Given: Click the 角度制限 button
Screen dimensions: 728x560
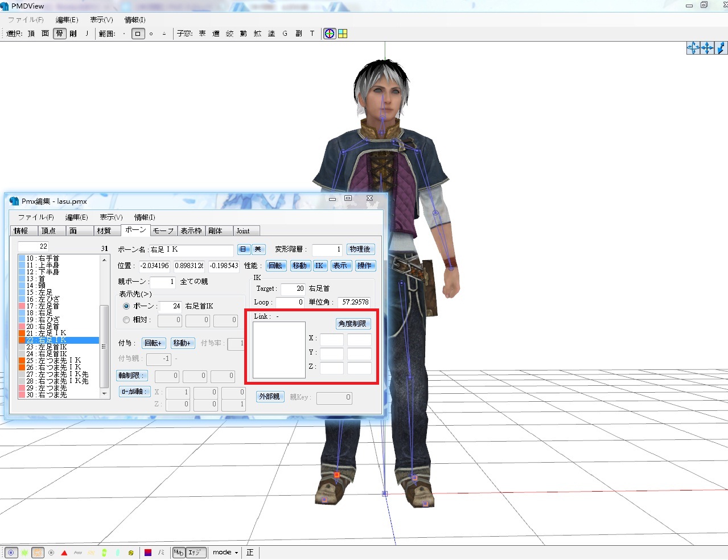Looking at the screenshot, I should pyautogui.click(x=353, y=324).
